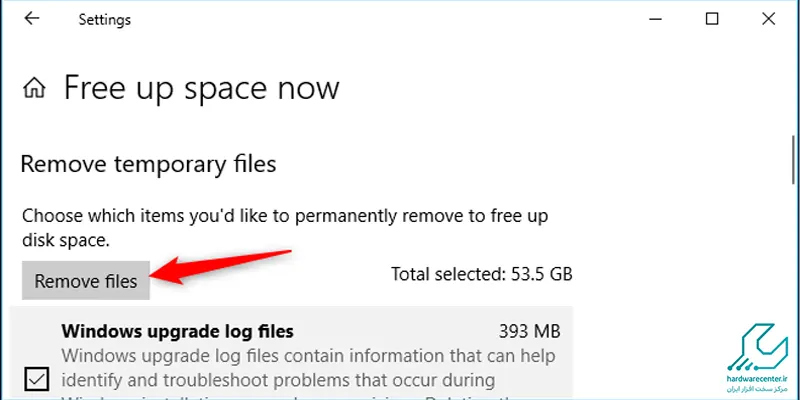Click the hardwarecenter logo icon
Image resolution: width=800 pixels, height=400 pixels.
pyautogui.click(x=757, y=348)
